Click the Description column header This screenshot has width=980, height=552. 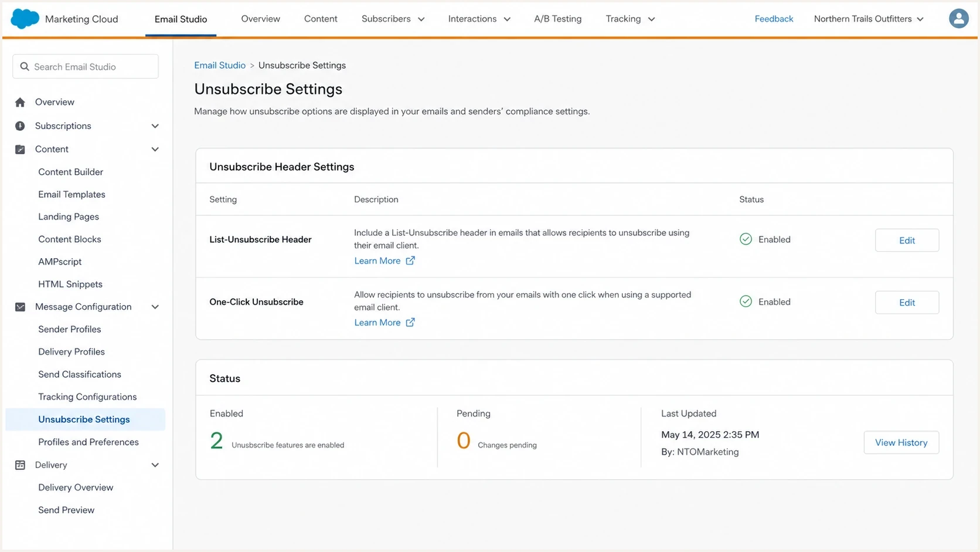point(376,199)
